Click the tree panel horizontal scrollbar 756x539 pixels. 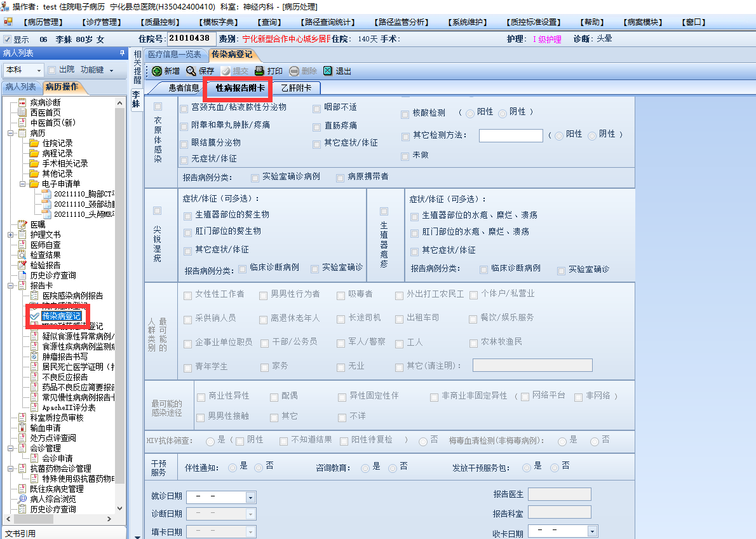[x=33, y=519]
